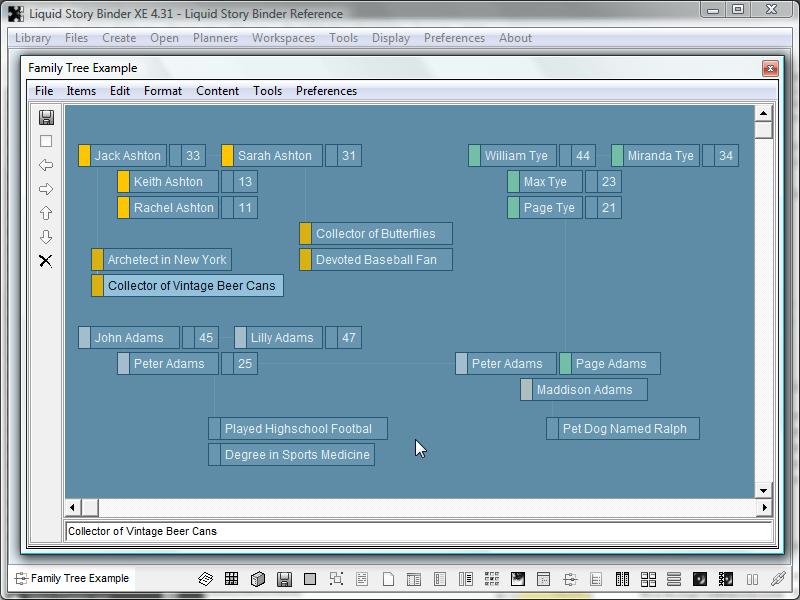Click the left arrow icon in sidebar
This screenshot has height=600, width=800.
click(x=46, y=165)
